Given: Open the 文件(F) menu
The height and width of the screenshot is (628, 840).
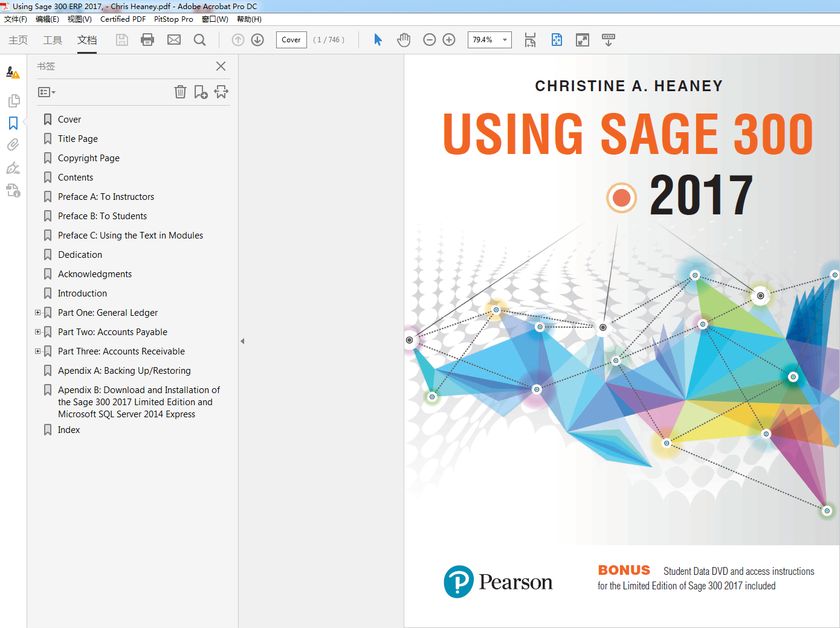Looking at the screenshot, I should (16, 19).
